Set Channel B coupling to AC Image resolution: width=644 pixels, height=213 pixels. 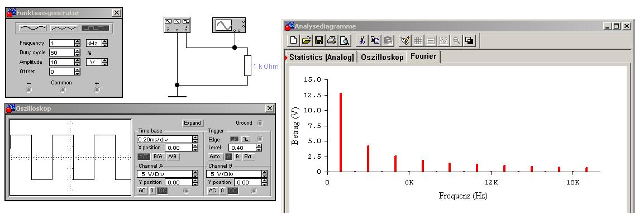(212, 191)
